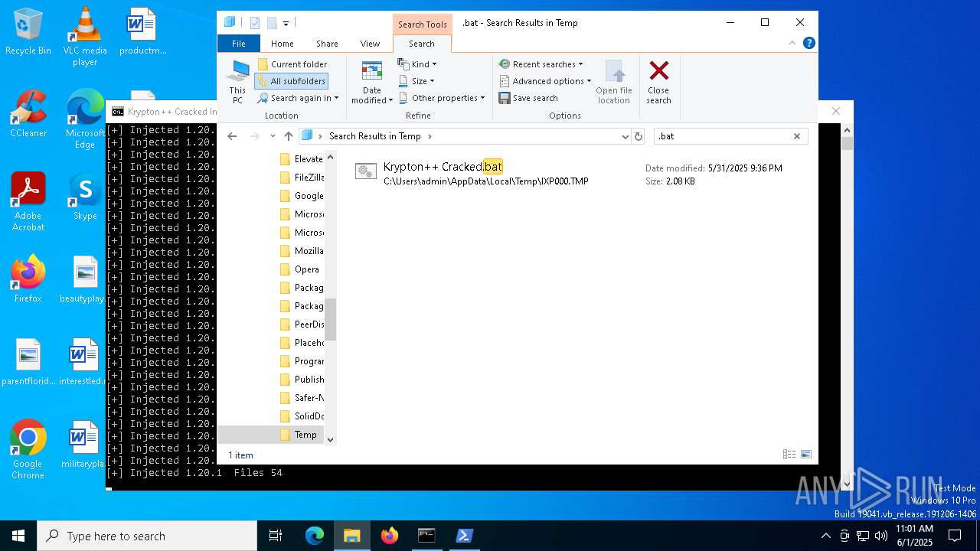Select the Temp folder in tree
This screenshot has width=980, height=551.
pyautogui.click(x=298, y=435)
